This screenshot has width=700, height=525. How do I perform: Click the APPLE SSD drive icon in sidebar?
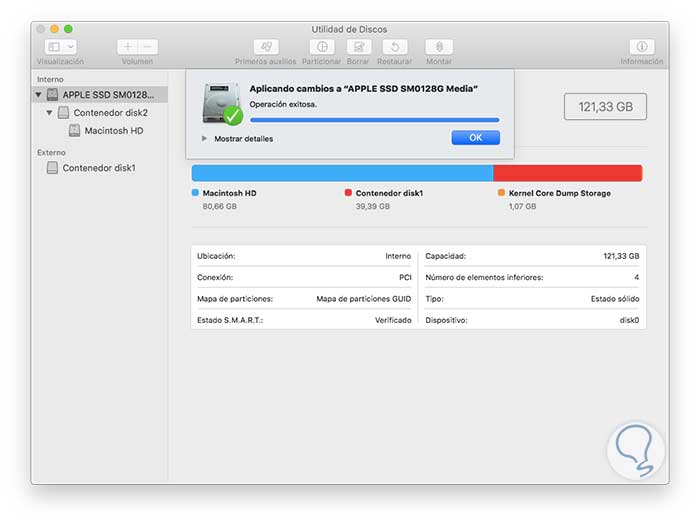pos(53,95)
